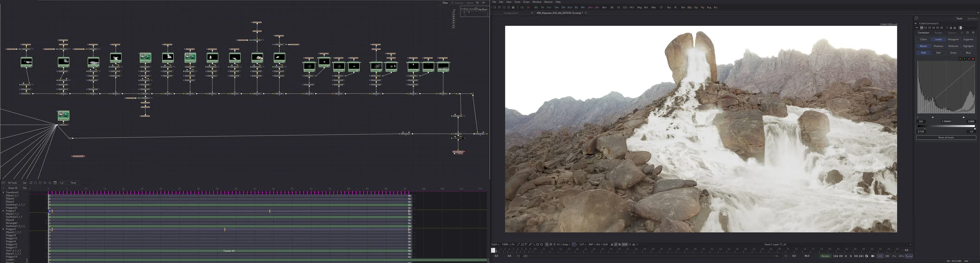This screenshot has height=263, width=980.
Task: Select the Polygon7 row in timeline list
Action: point(11,211)
